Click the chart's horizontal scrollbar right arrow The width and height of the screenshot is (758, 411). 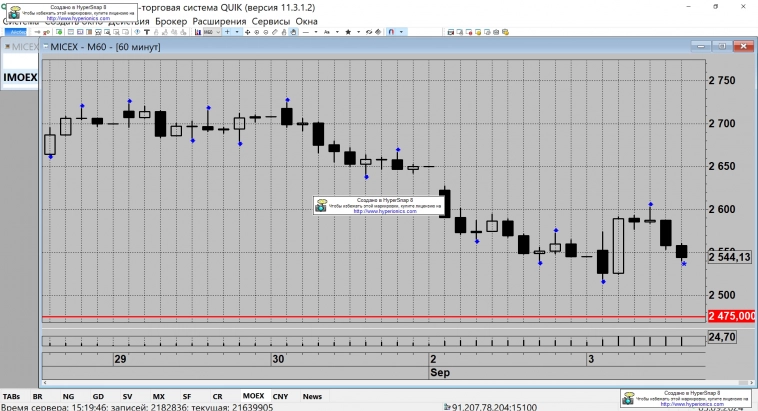coord(752,382)
